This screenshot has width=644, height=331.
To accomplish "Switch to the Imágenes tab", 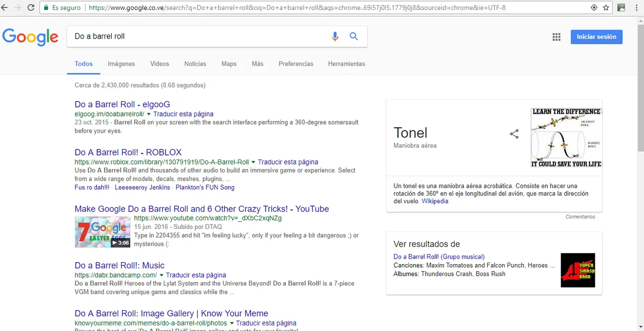I will tap(121, 64).
